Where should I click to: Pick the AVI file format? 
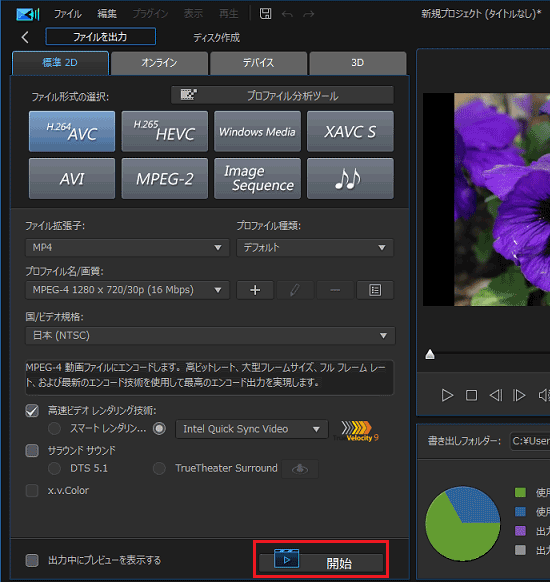click(x=72, y=179)
